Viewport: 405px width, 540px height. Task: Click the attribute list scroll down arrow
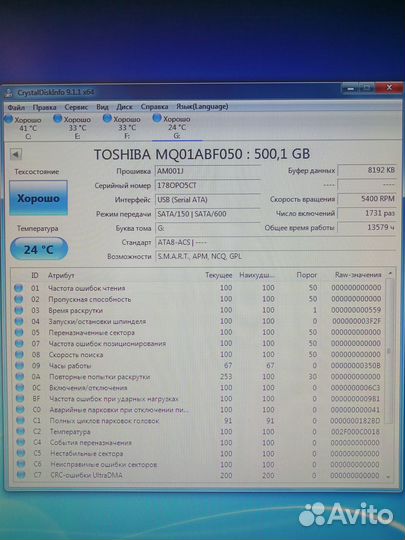(x=388, y=477)
